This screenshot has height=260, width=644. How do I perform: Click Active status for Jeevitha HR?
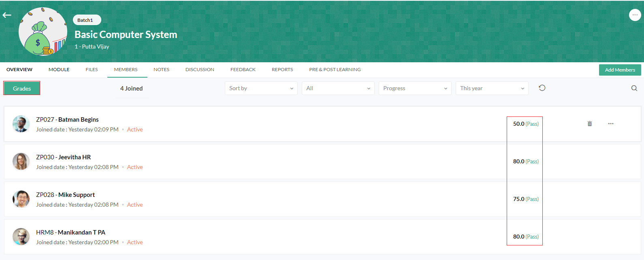(x=135, y=167)
